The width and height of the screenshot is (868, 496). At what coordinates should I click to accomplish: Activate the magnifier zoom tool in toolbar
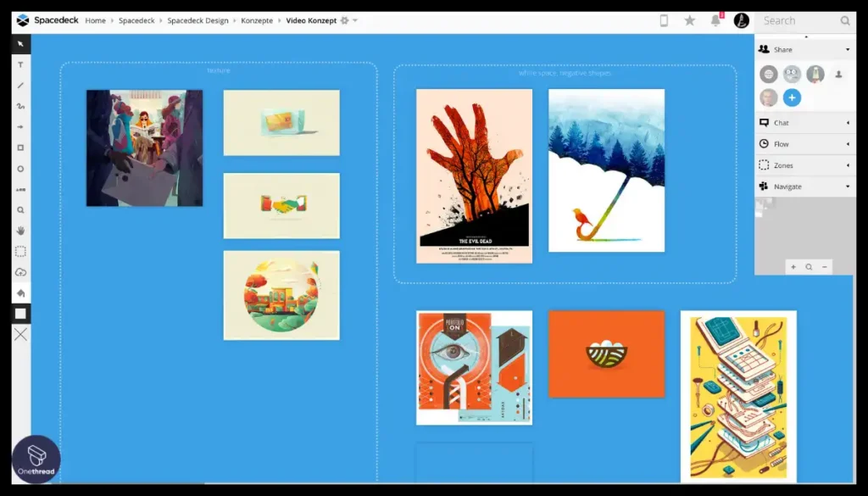tap(20, 210)
